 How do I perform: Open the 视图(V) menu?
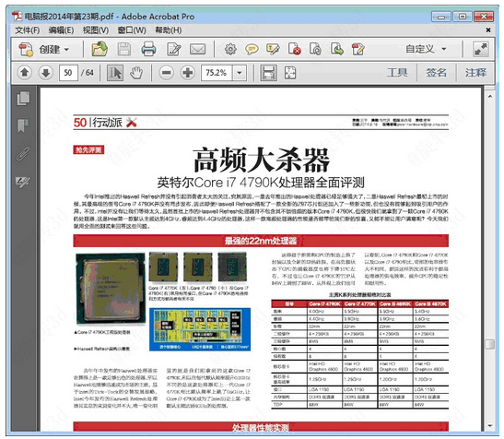[x=96, y=30]
